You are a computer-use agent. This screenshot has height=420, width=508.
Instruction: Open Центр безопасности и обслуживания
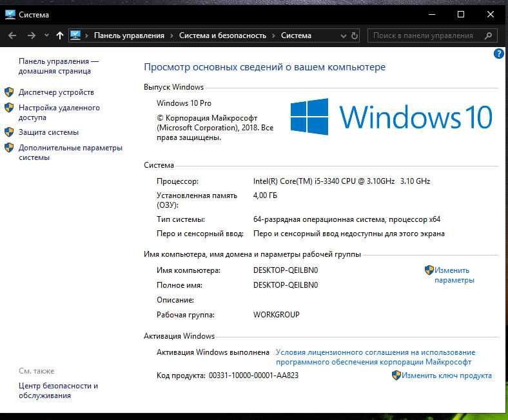[58, 390]
